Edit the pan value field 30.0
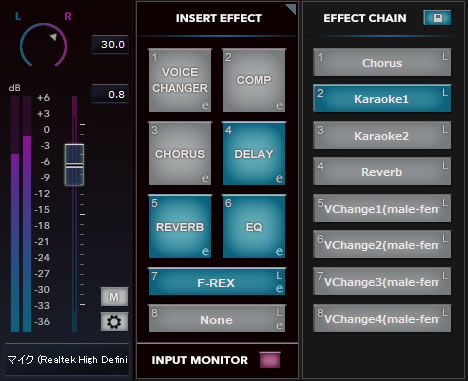The image size is (468, 381). (110, 44)
